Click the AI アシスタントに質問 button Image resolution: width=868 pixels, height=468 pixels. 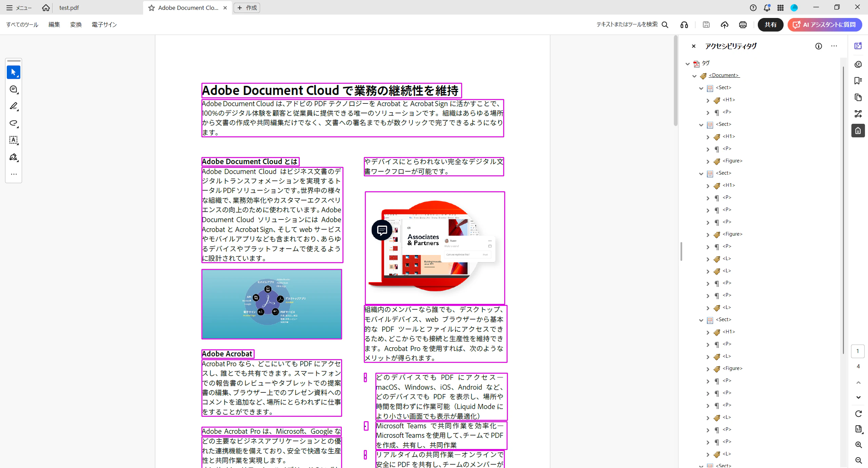825,25
